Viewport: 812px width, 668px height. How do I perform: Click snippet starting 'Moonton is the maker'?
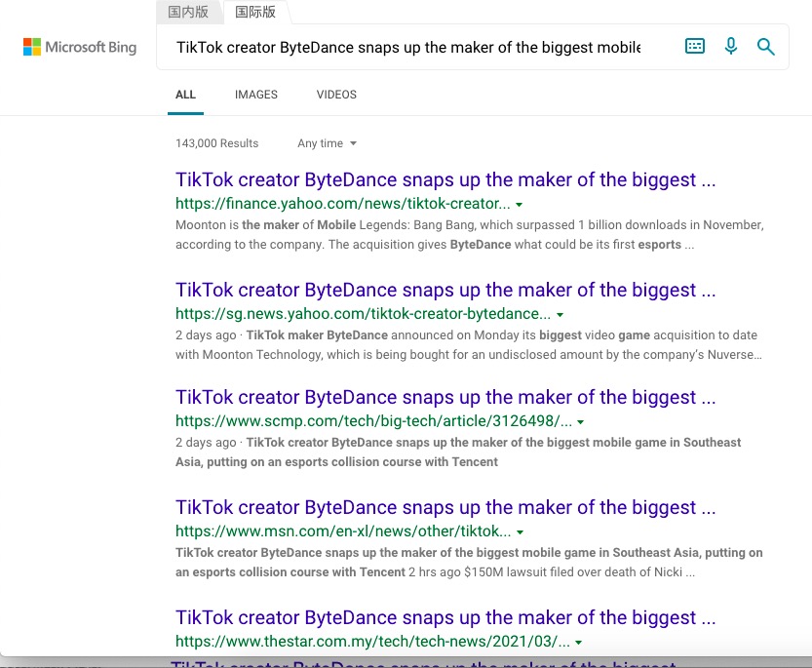[470, 235]
